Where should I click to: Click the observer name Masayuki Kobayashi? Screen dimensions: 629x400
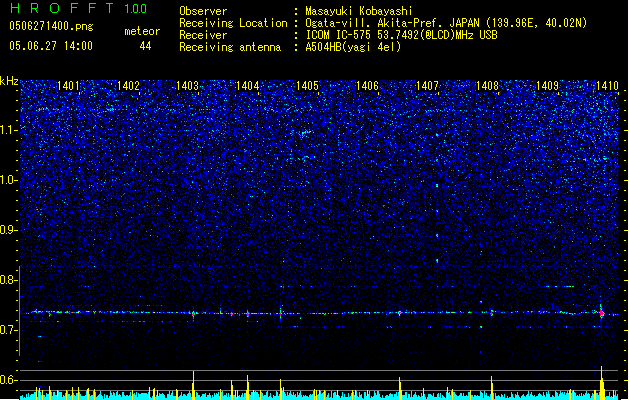(x=359, y=11)
